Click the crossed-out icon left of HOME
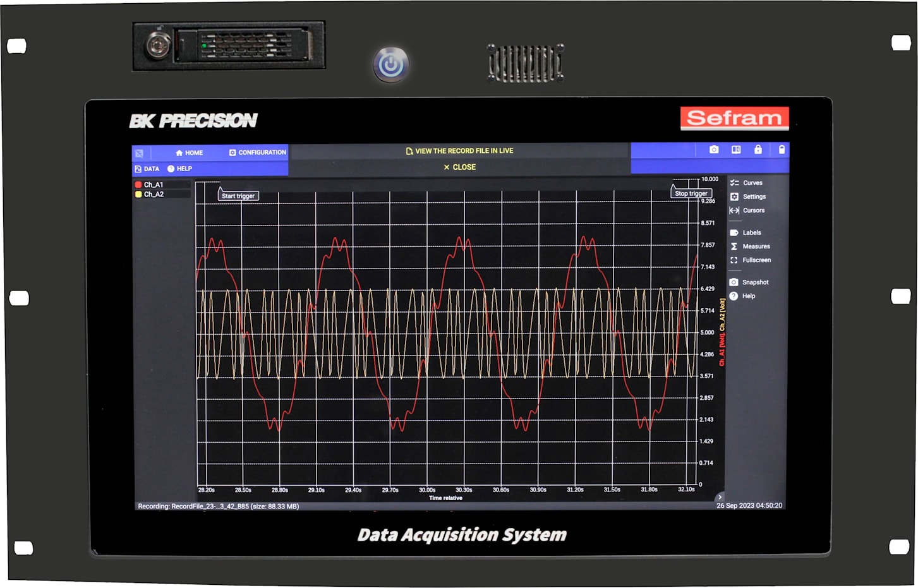The image size is (918, 588). (x=139, y=153)
